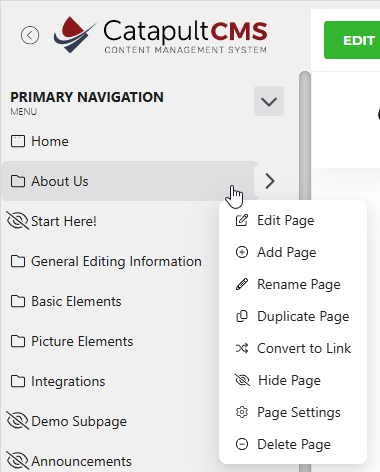Viewport: 380px width, 472px height.
Task: Expand About Us with right chevron
Action: coord(270,181)
